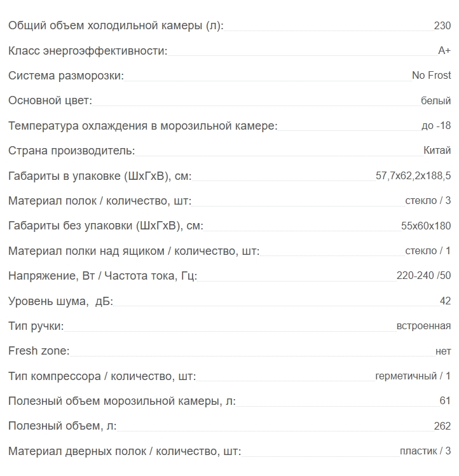Click the 'Класс энергоэффективности' label

click(x=88, y=51)
